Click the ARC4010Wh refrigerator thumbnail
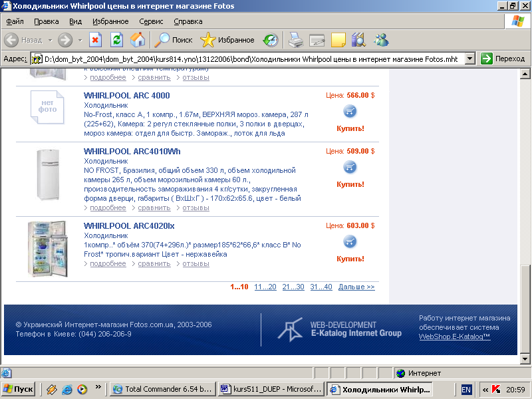The width and height of the screenshot is (532, 399). click(48, 175)
